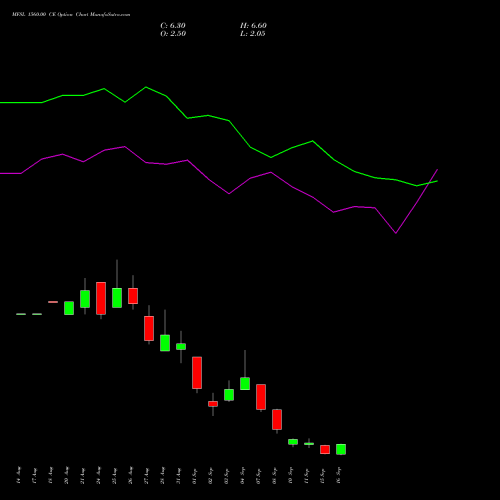The width and height of the screenshot is (500, 500).
Task: Select the close value 'C: 6.30'
Action: click(173, 26)
